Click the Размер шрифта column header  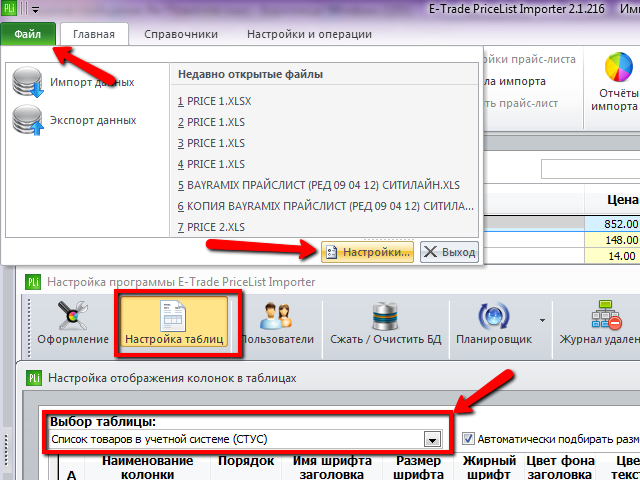coord(418,468)
